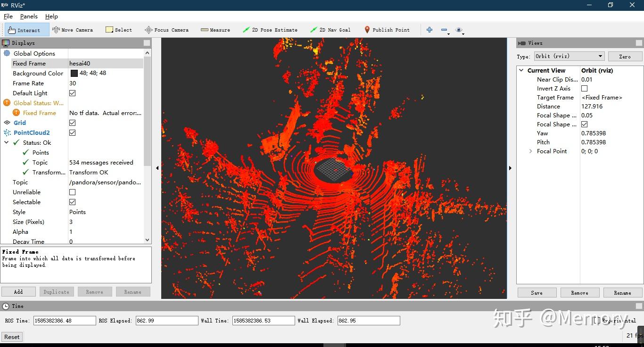The width and height of the screenshot is (644, 347).
Task: Activate the 2D Nav Goal tool
Action: tap(330, 30)
